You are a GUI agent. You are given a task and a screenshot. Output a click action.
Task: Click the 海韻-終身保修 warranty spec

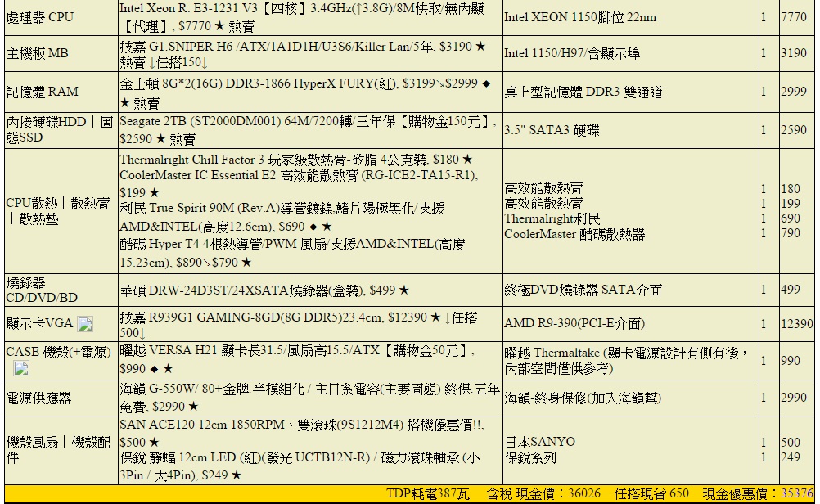pos(583,398)
